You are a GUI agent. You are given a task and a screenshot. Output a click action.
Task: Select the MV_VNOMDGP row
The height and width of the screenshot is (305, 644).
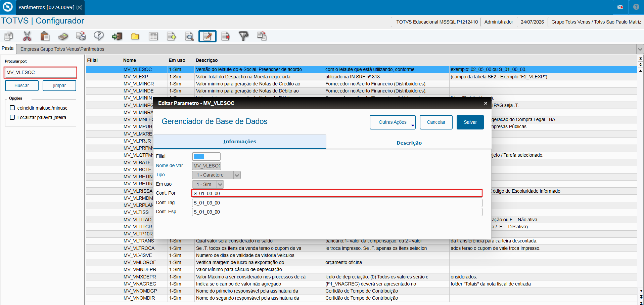[362, 291]
